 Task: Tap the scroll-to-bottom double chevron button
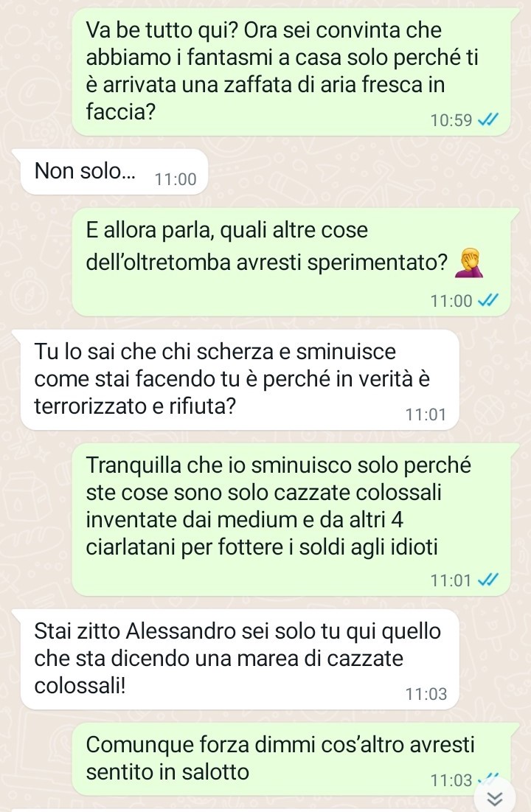(495, 798)
